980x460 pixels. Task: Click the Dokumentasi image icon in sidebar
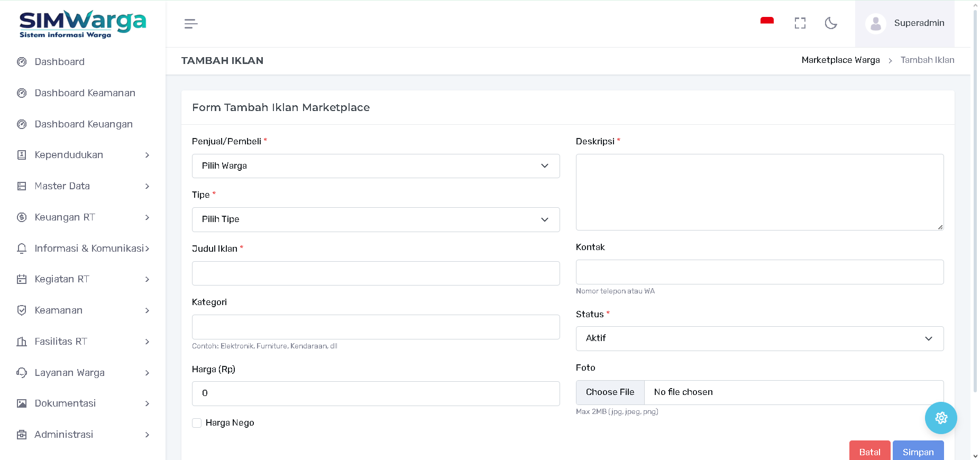click(x=22, y=403)
